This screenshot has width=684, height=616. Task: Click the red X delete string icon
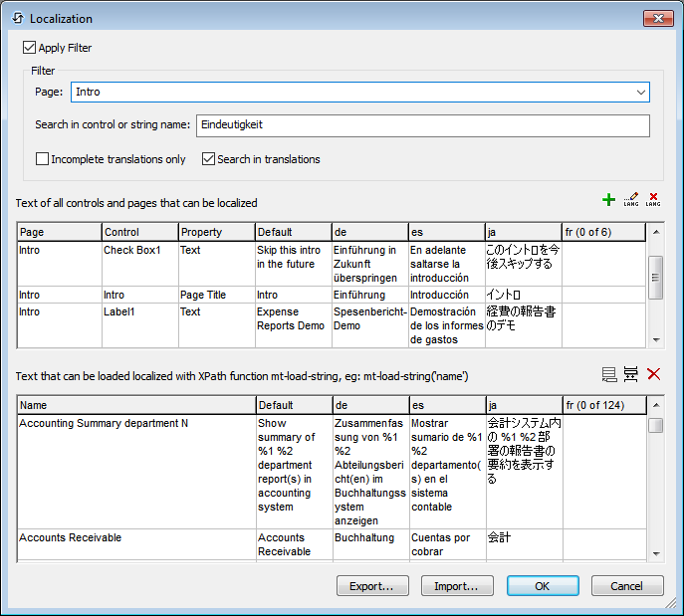[x=653, y=374]
